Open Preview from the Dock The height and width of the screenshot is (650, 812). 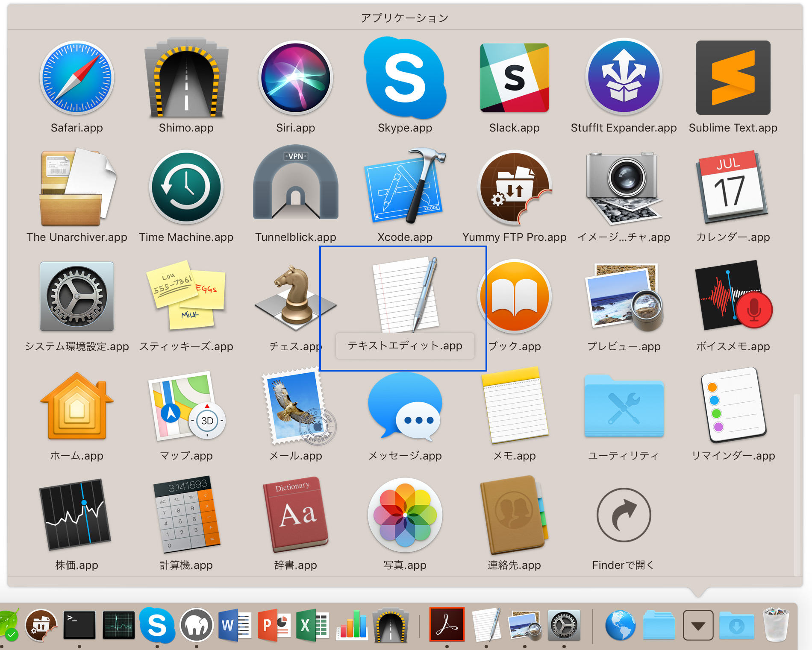pos(525,626)
